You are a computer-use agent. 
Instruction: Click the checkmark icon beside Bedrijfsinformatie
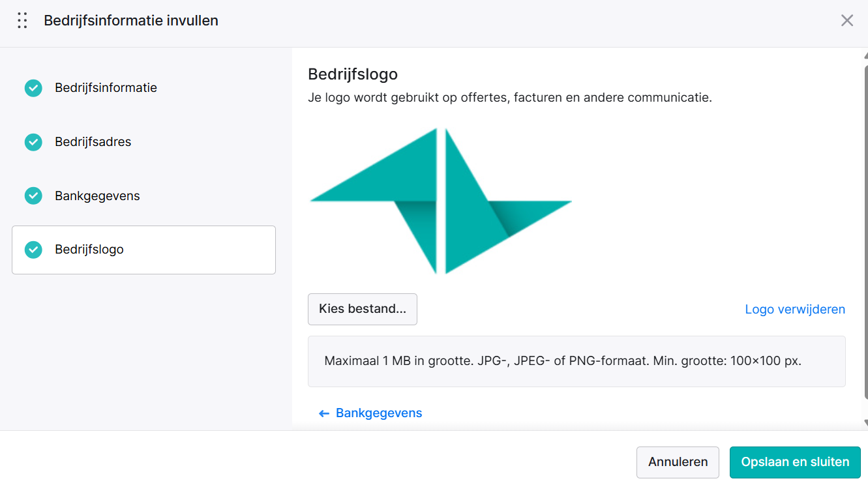(x=33, y=88)
